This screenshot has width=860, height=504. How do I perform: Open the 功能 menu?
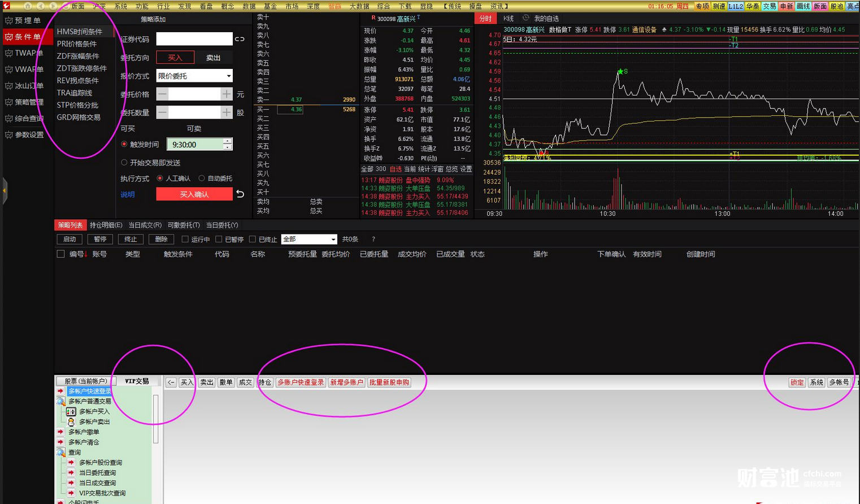142,6
